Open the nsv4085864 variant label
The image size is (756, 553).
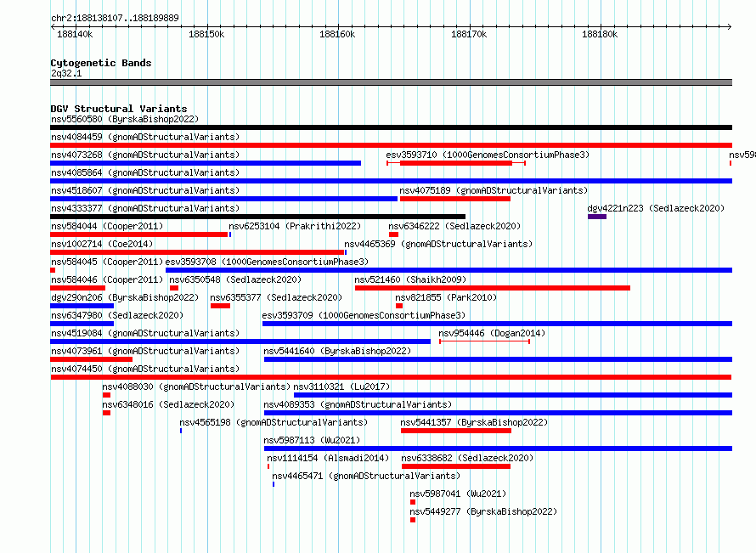click(145, 172)
